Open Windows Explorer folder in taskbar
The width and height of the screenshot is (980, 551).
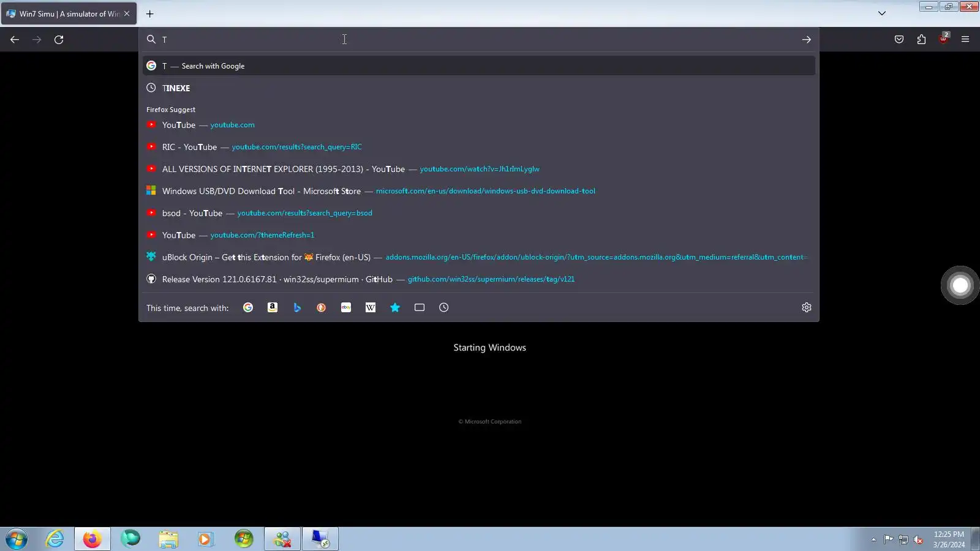pyautogui.click(x=168, y=539)
